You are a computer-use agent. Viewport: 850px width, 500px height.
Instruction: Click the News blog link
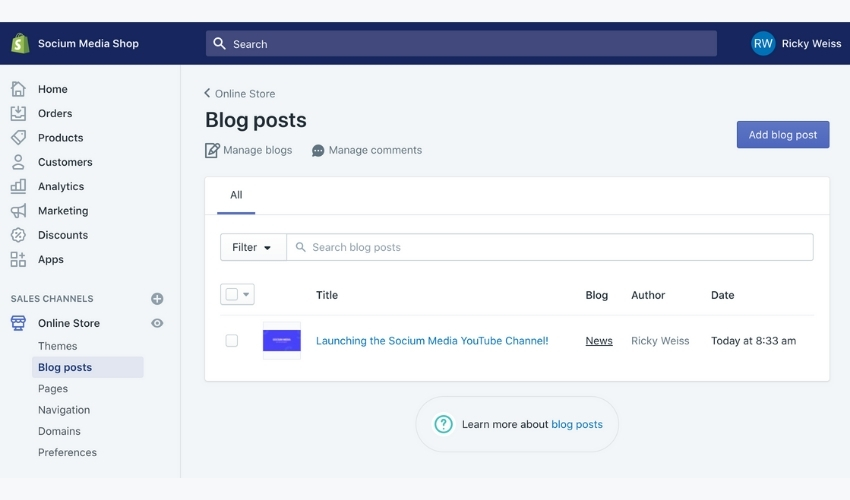[x=599, y=341]
